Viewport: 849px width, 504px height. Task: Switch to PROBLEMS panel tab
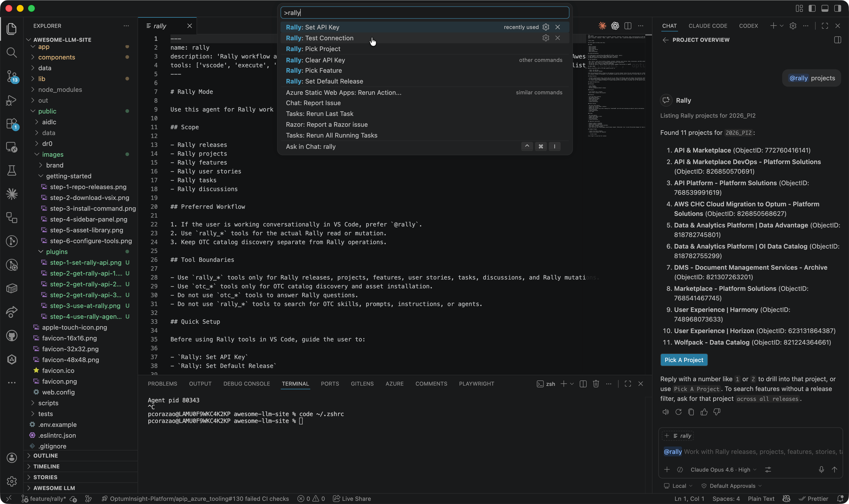[x=162, y=384]
